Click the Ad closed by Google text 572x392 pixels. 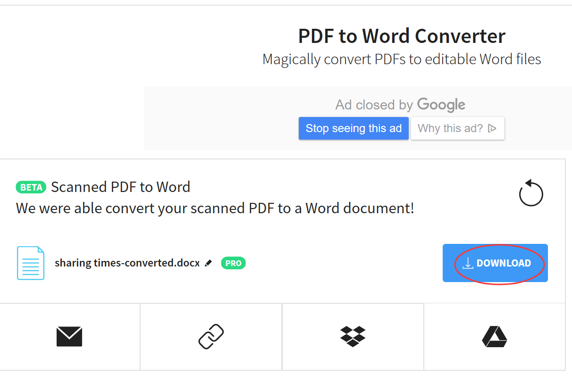point(400,104)
